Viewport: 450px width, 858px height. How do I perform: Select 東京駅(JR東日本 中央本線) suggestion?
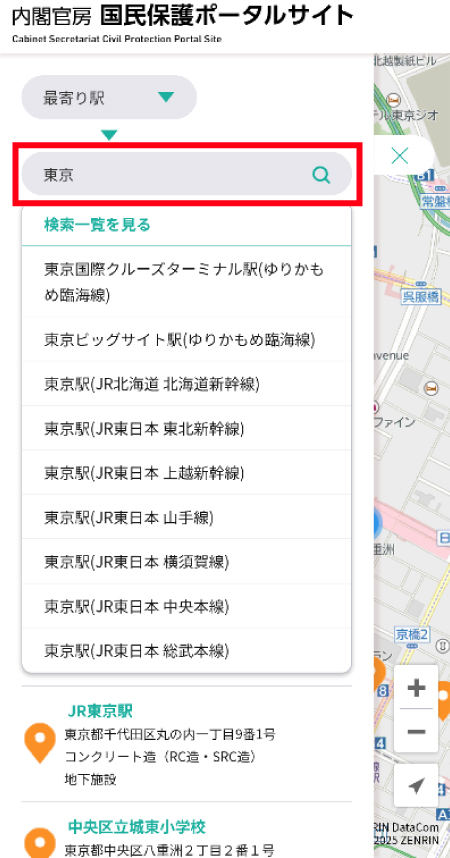(187, 606)
